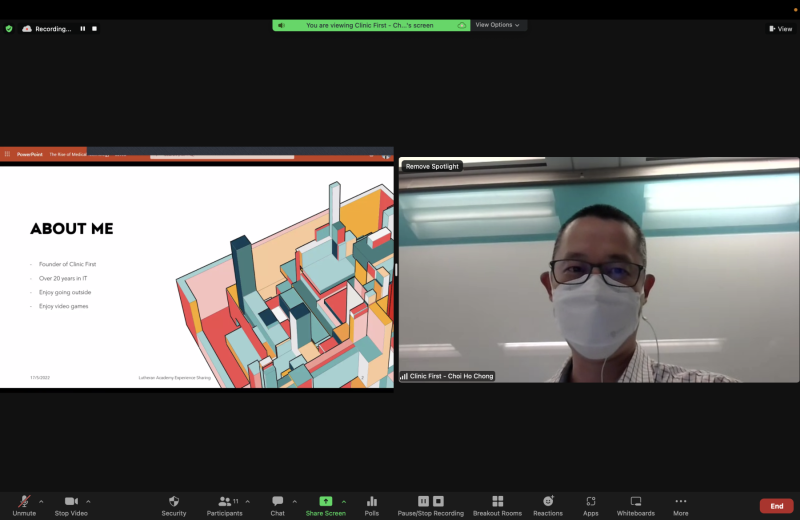Click the green Share Screen button
Image resolution: width=800 pixels, height=520 pixels.
pyautogui.click(x=326, y=506)
